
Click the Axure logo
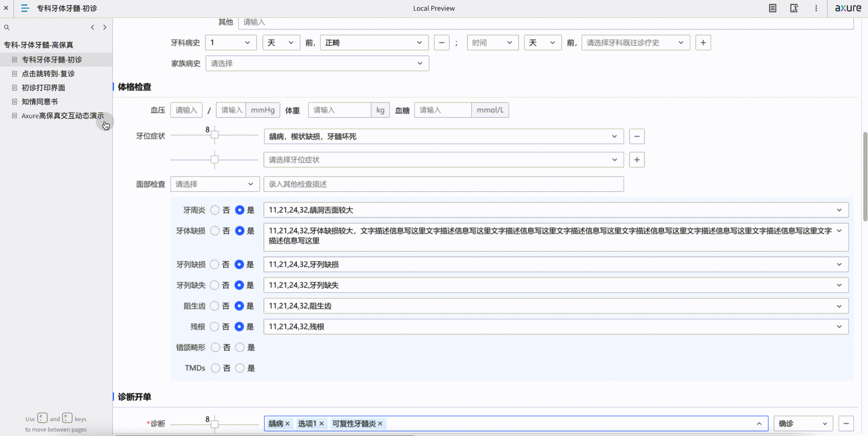[x=848, y=8]
